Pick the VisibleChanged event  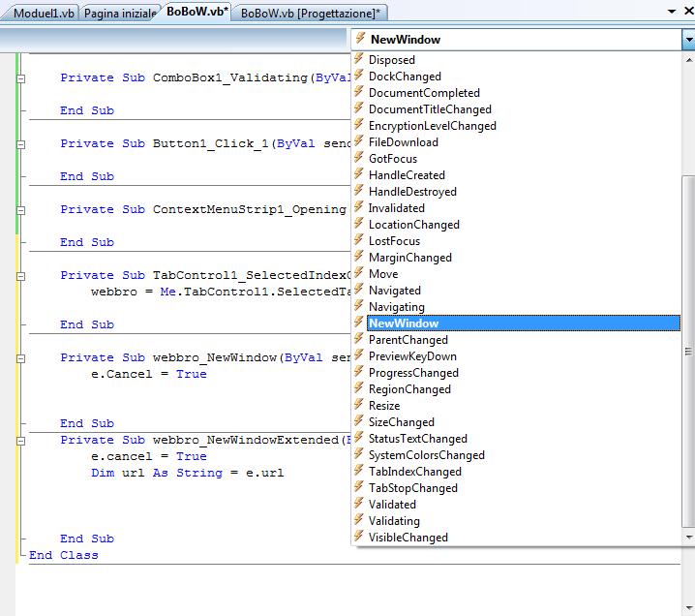point(408,538)
